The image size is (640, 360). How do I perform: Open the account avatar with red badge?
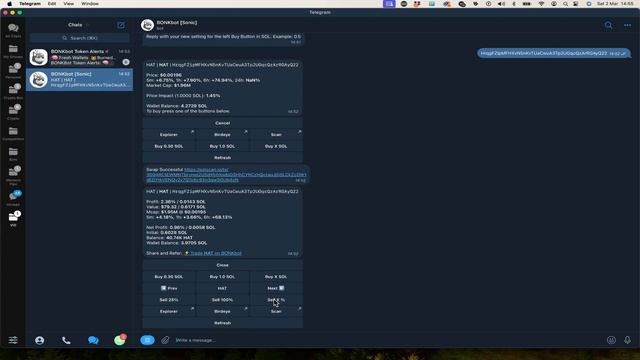coord(120,340)
